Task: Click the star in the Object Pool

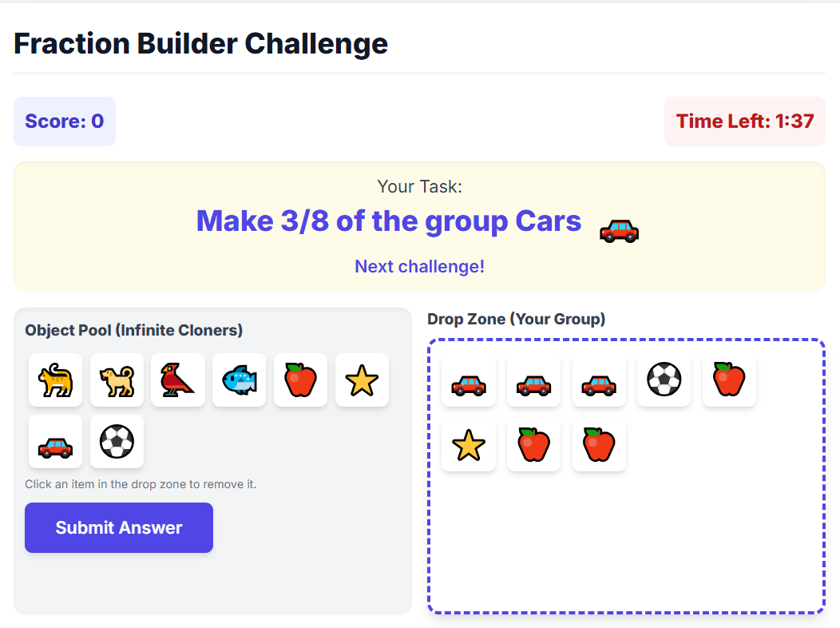Action: [362, 380]
